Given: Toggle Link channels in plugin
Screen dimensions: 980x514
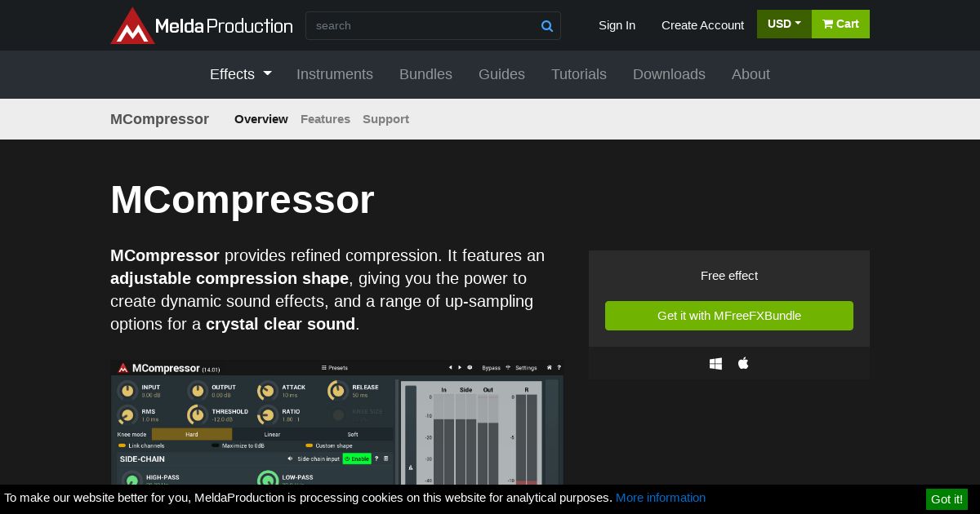Looking at the screenshot, I should 141,445.
